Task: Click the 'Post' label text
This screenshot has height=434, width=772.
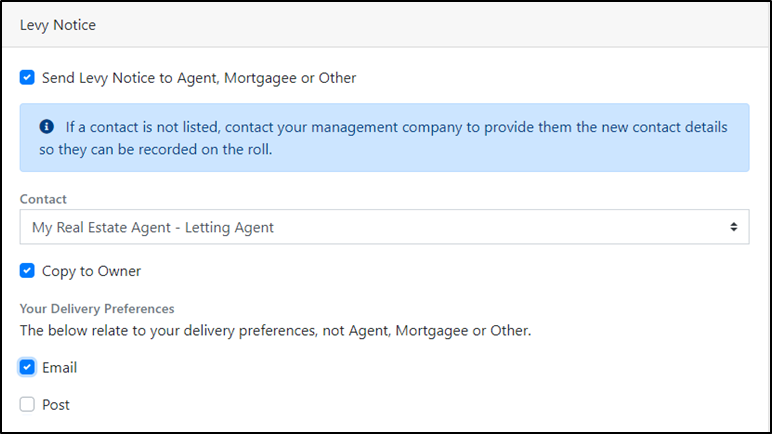Action: (x=56, y=405)
